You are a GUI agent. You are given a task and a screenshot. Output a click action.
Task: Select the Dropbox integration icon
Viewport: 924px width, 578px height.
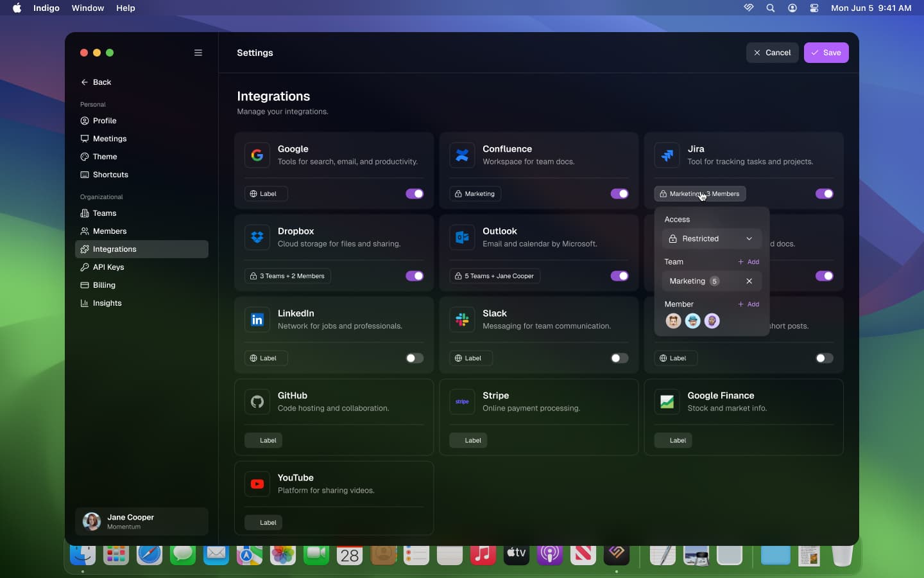(x=257, y=237)
